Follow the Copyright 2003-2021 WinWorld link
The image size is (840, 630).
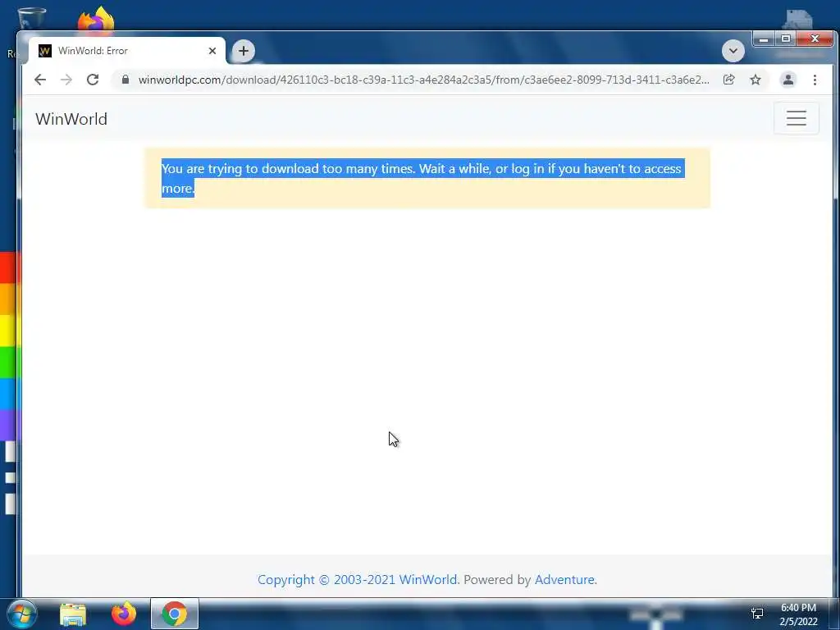click(x=358, y=580)
